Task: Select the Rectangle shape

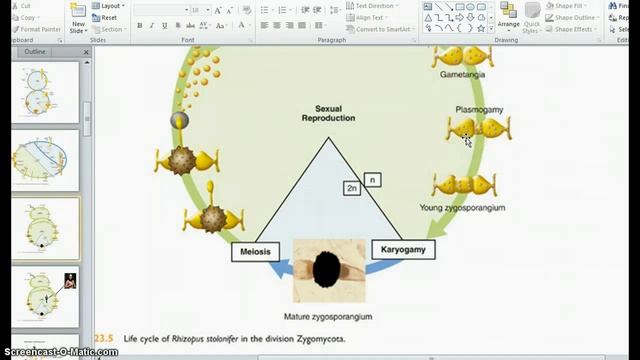Action: 460,7
